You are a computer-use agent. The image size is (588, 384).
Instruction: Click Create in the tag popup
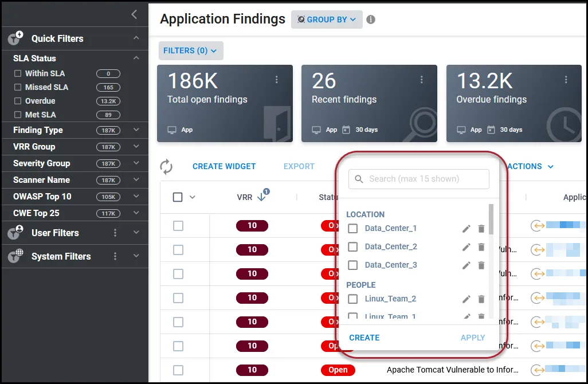(x=364, y=338)
